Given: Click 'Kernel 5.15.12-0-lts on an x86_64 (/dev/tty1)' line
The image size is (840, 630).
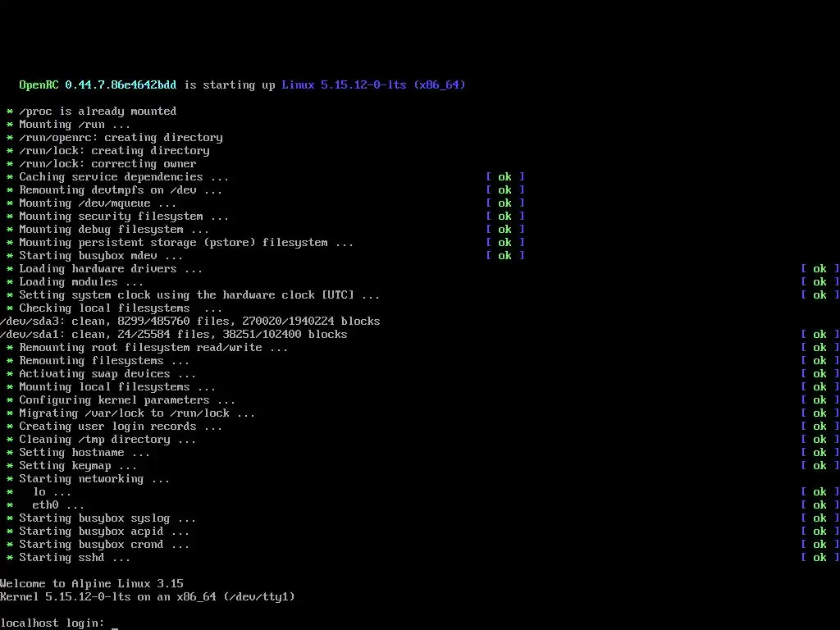Looking at the screenshot, I should (148, 597).
